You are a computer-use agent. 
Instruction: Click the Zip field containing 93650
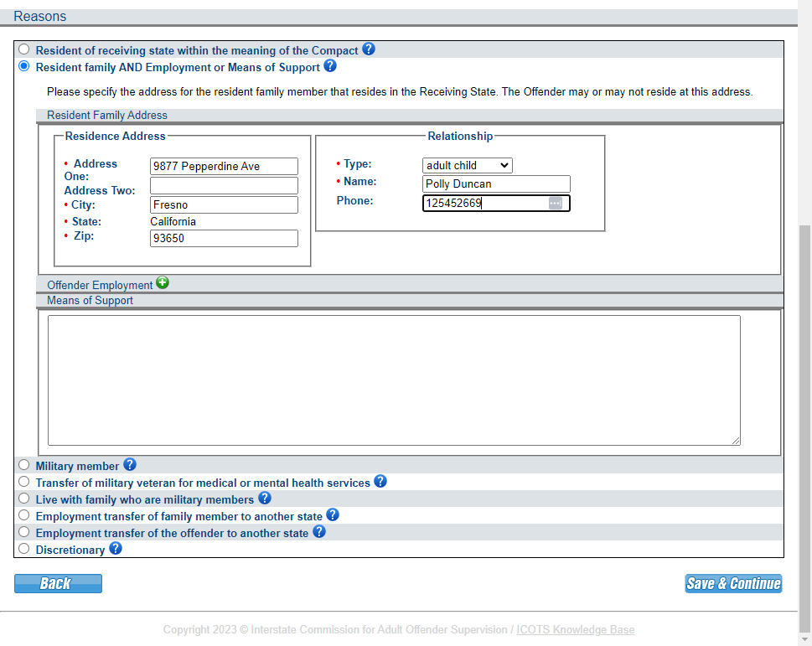(x=224, y=238)
